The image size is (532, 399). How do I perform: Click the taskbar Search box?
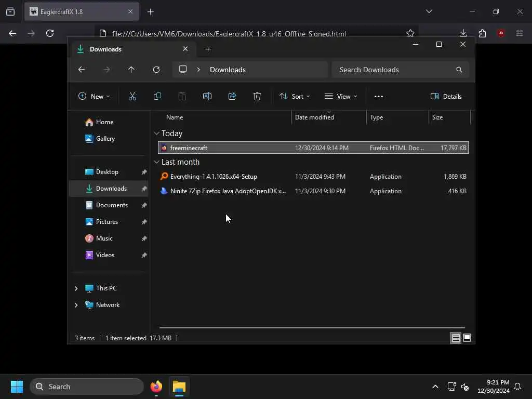(87, 387)
